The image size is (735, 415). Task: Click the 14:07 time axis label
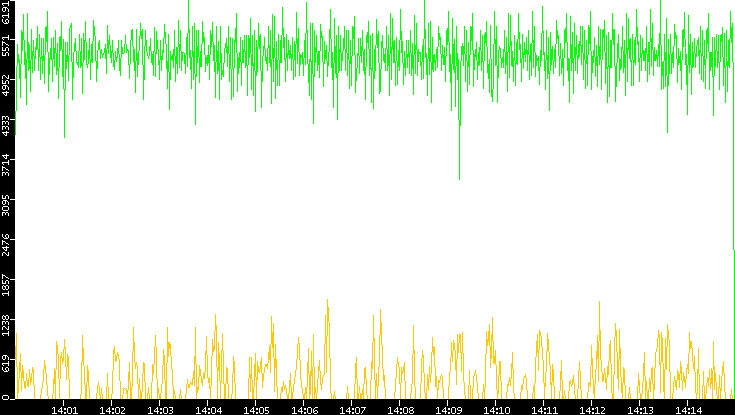pyautogui.click(x=352, y=411)
